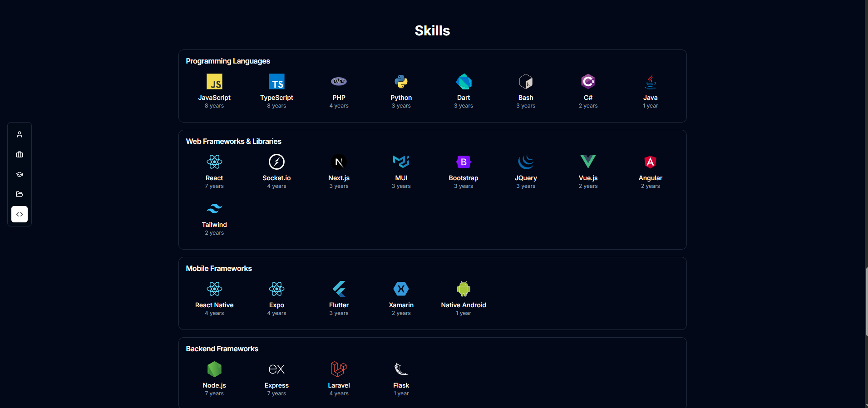Click the JavaScript JS logo icon
The image size is (868, 408).
(214, 82)
